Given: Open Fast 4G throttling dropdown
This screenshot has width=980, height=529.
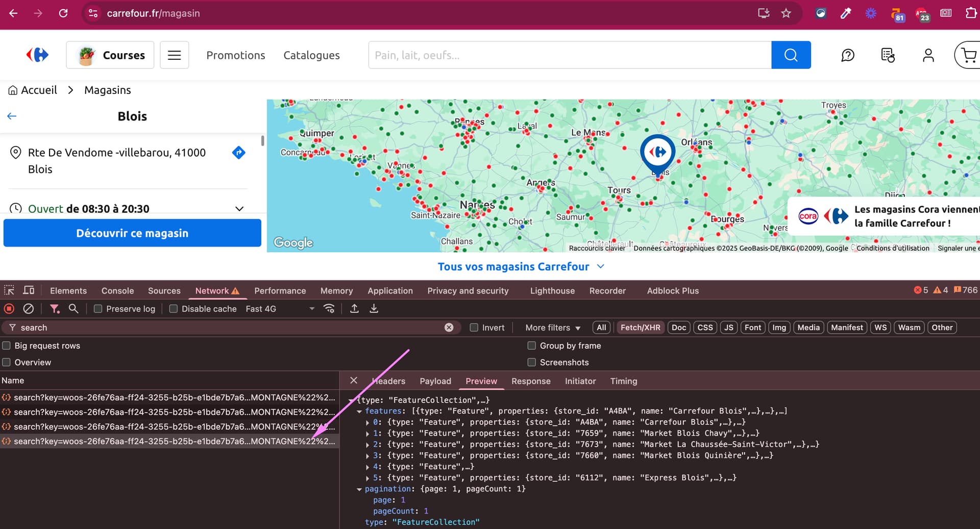Looking at the screenshot, I should [280, 309].
